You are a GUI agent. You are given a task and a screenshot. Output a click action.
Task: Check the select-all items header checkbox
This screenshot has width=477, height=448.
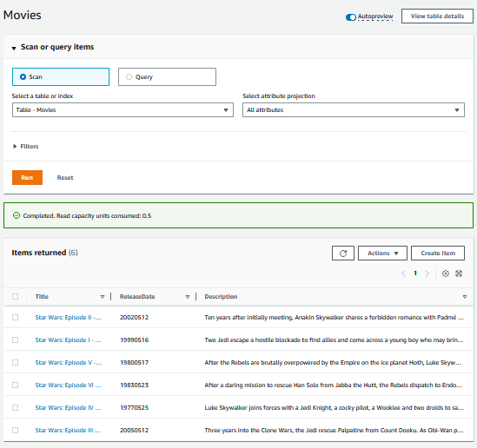click(x=16, y=296)
